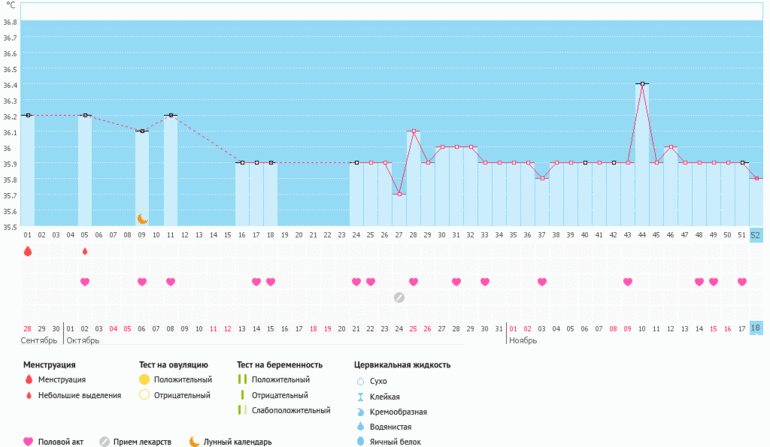Click the moon icon on cycle day 09

click(142, 218)
